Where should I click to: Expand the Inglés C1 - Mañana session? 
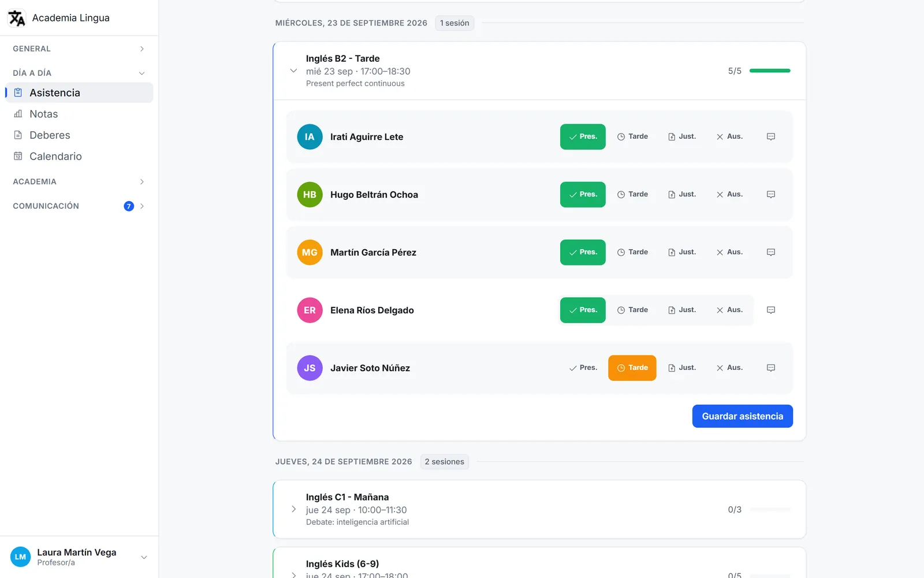pyautogui.click(x=293, y=510)
